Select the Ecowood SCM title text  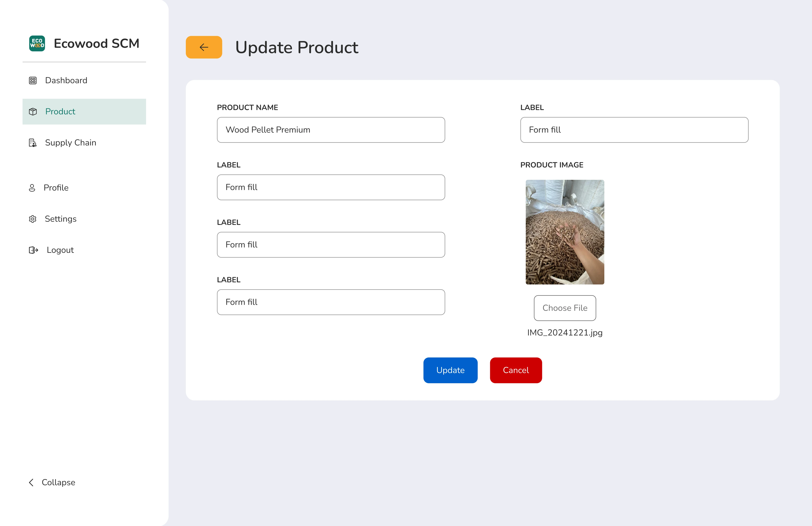96,44
